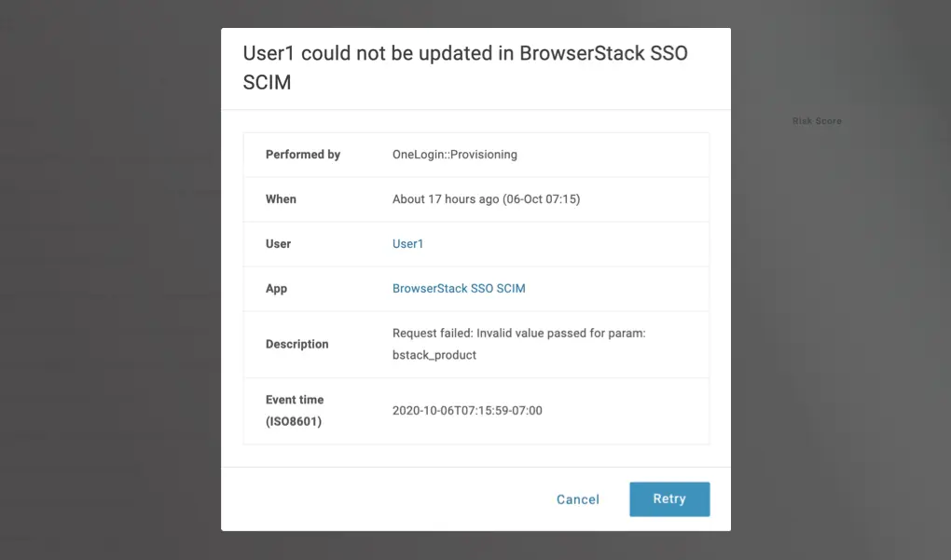The height and width of the screenshot is (560, 951).
Task: Select the OneLogin::Provisioning value text
Action: 454,155
